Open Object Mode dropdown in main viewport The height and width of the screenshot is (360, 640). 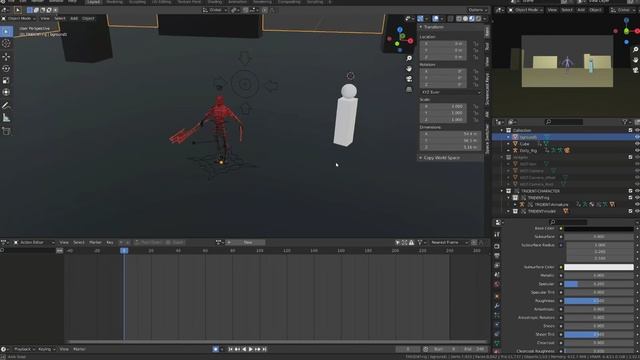[x=19, y=18]
